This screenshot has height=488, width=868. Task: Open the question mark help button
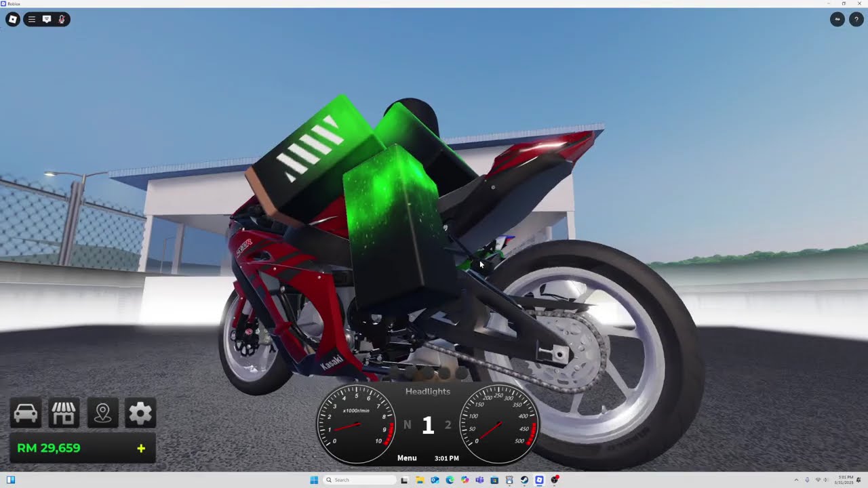(x=856, y=19)
